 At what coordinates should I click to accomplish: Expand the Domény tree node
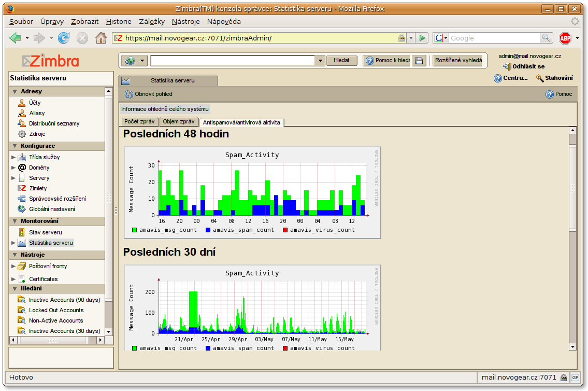(x=13, y=167)
